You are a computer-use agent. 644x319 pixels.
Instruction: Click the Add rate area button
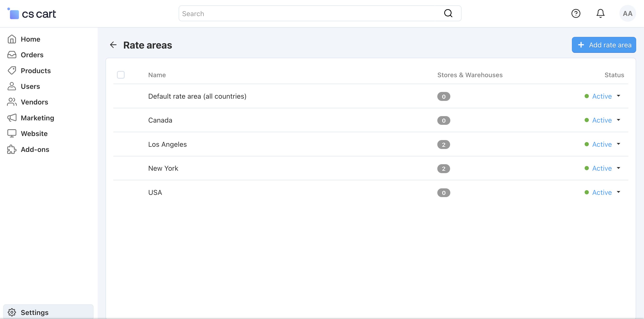pyautogui.click(x=604, y=45)
